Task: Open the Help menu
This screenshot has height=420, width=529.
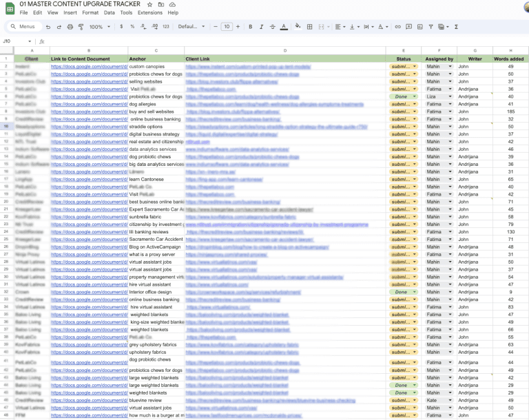Action: 173,13
